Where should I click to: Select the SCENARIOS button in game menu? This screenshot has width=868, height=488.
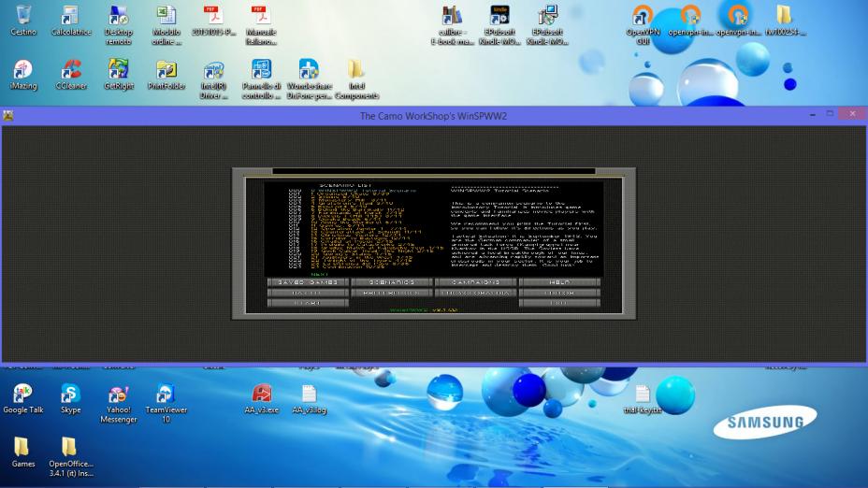pyautogui.click(x=392, y=281)
